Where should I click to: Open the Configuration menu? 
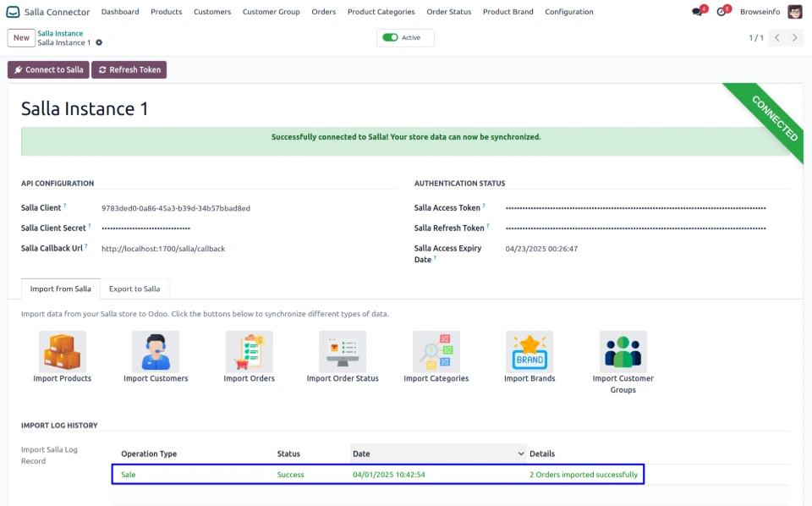coord(568,12)
